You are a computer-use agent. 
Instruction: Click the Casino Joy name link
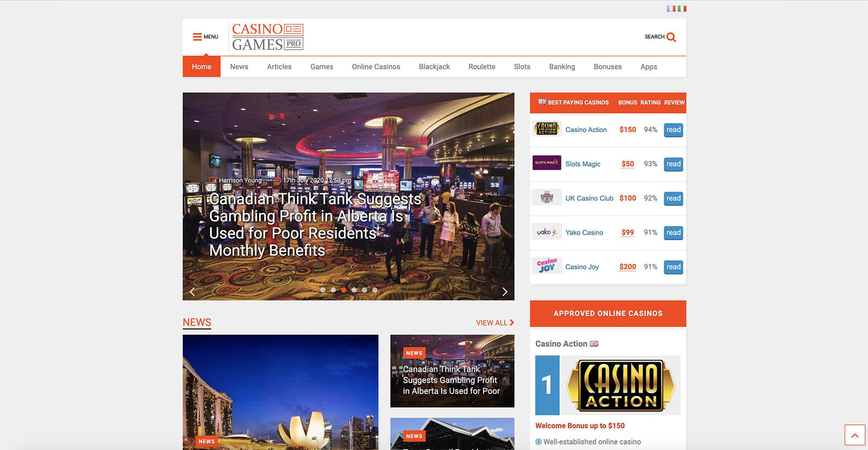(582, 267)
